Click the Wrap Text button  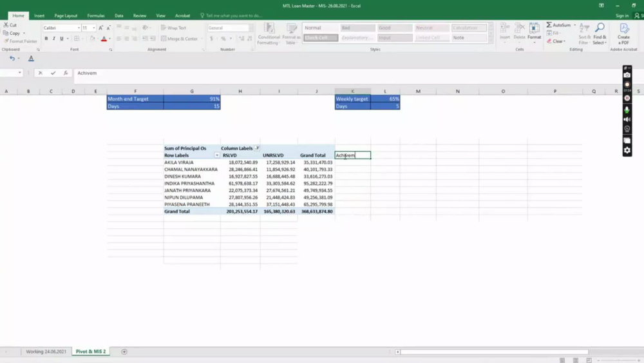click(174, 28)
